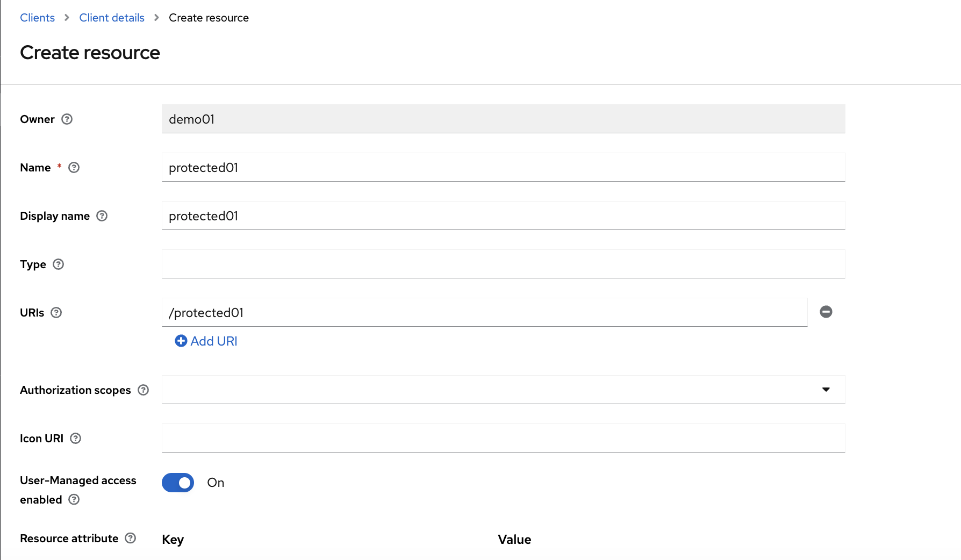Click inside the Type input field

click(x=503, y=264)
